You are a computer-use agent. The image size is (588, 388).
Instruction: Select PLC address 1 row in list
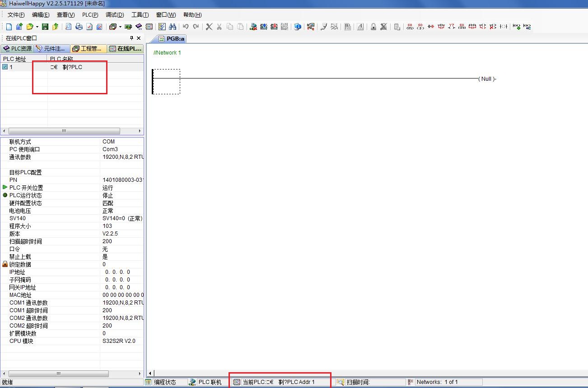[x=11, y=67]
